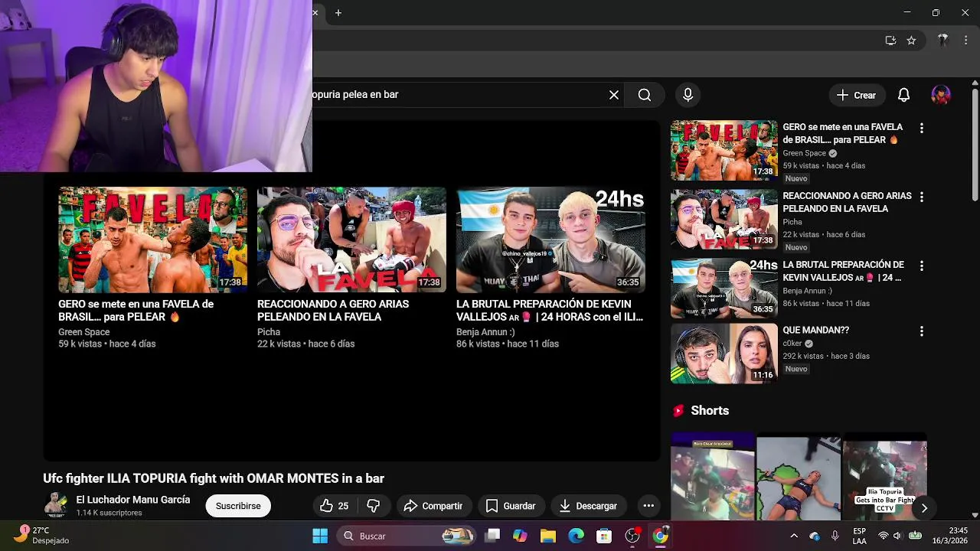Clear the YouTube search box text
Viewport: 980px width, 551px height.
point(613,95)
